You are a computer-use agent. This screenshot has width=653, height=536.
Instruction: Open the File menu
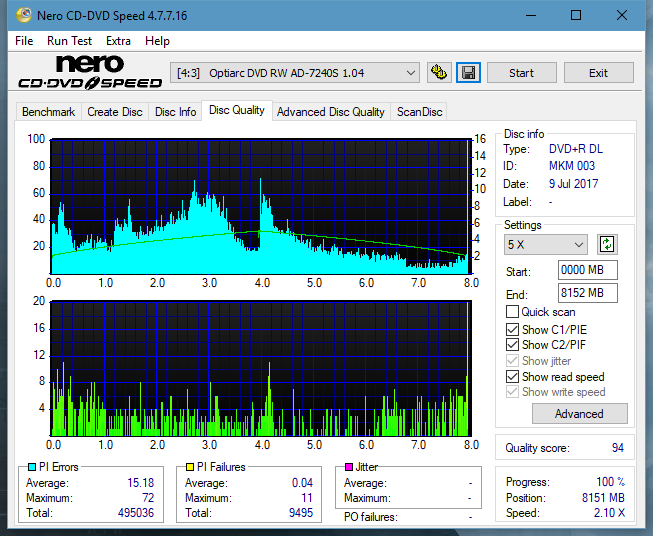(x=24, y=41)
